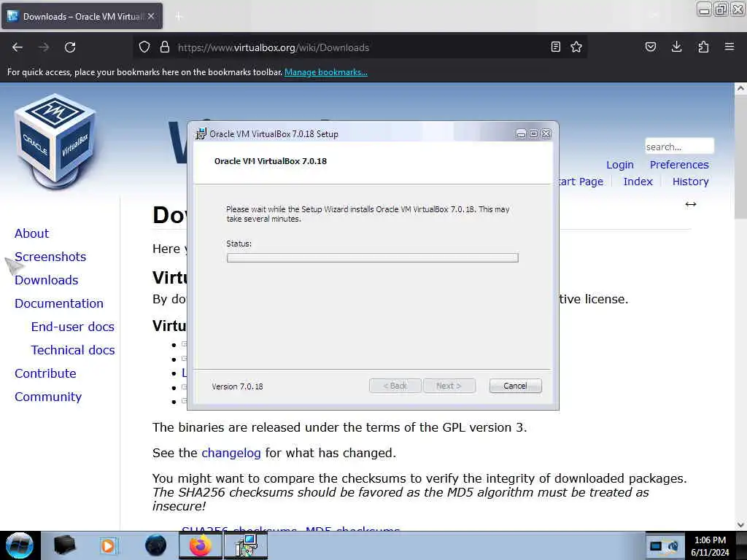
Task: Click the wiki search field
Action: [679, 147]
